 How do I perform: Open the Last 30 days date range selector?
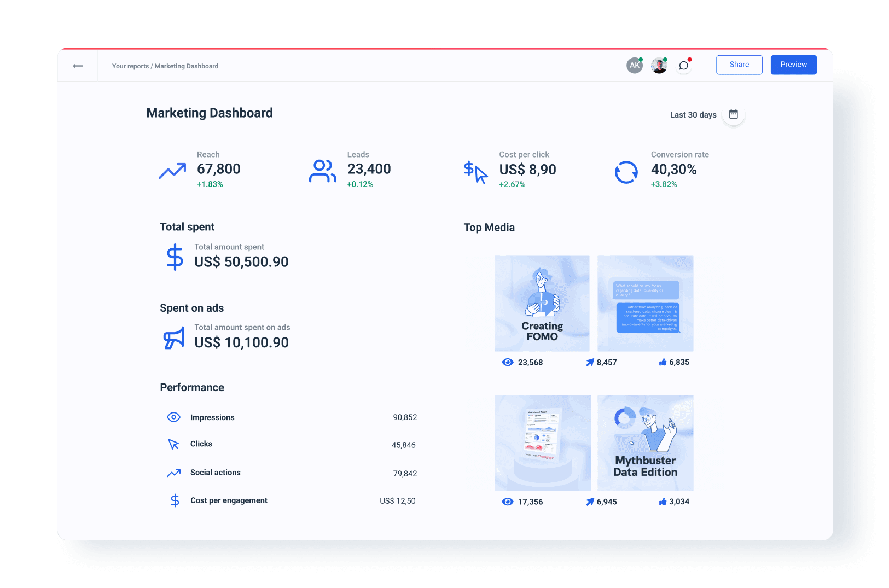click(693, 115)
